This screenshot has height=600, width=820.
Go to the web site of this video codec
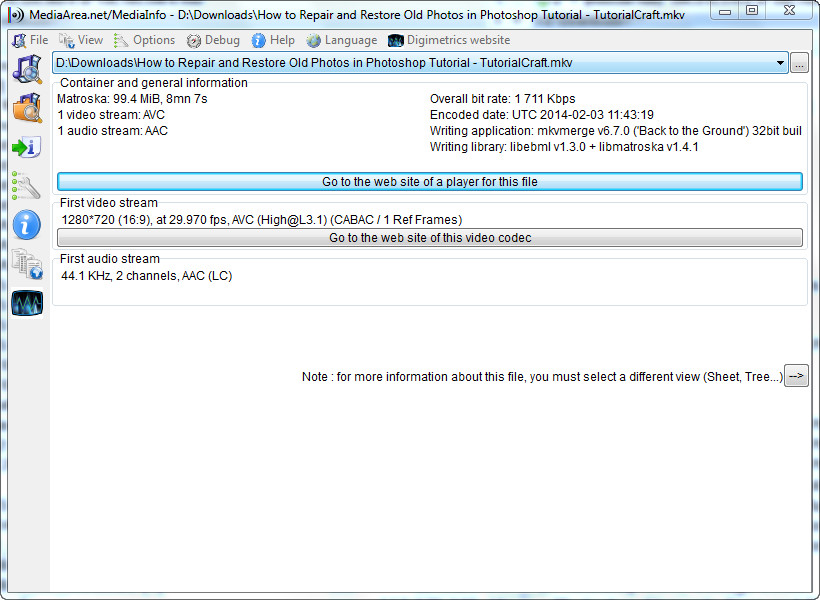tap(430, 237)
